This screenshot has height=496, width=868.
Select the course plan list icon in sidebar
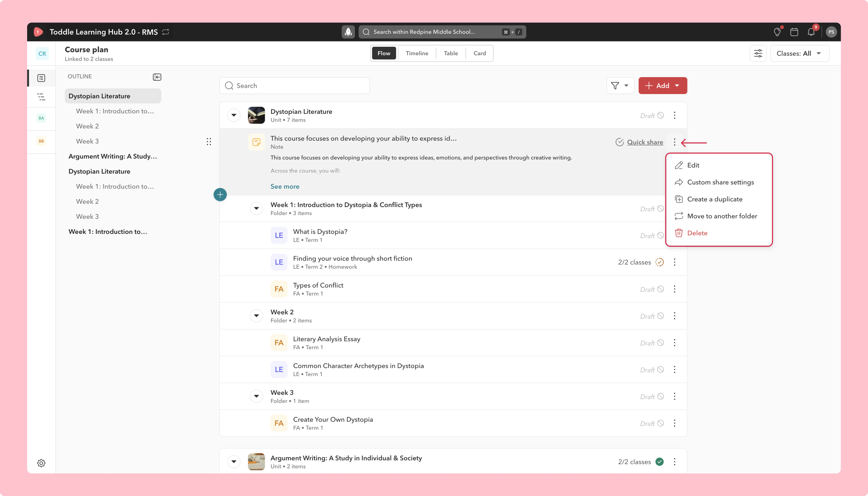coord(41,78)
